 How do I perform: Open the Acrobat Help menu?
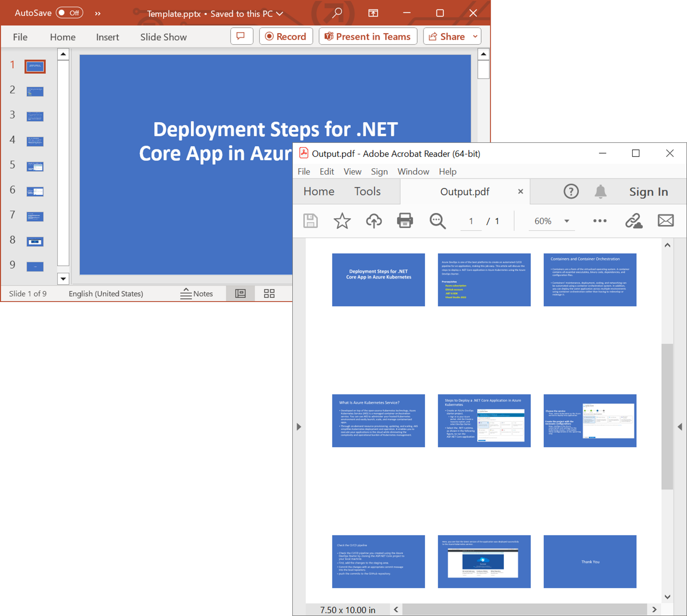click(448, 172)
